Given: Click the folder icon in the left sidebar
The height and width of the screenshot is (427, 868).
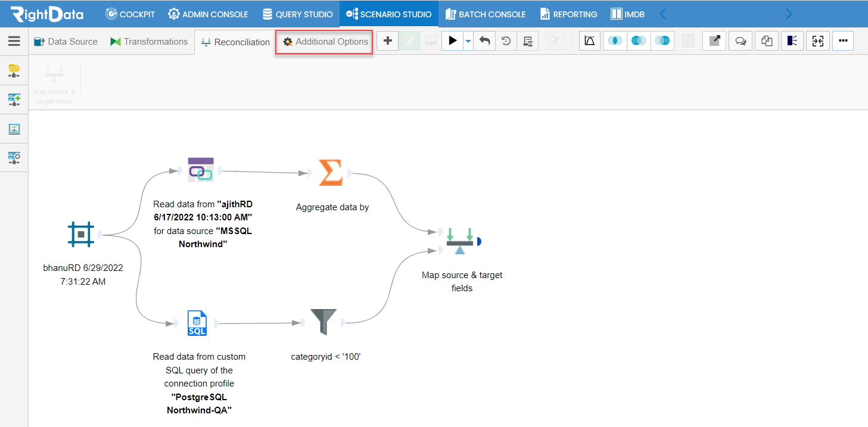Looking at the screenshot, I should [x=14, y=71].
